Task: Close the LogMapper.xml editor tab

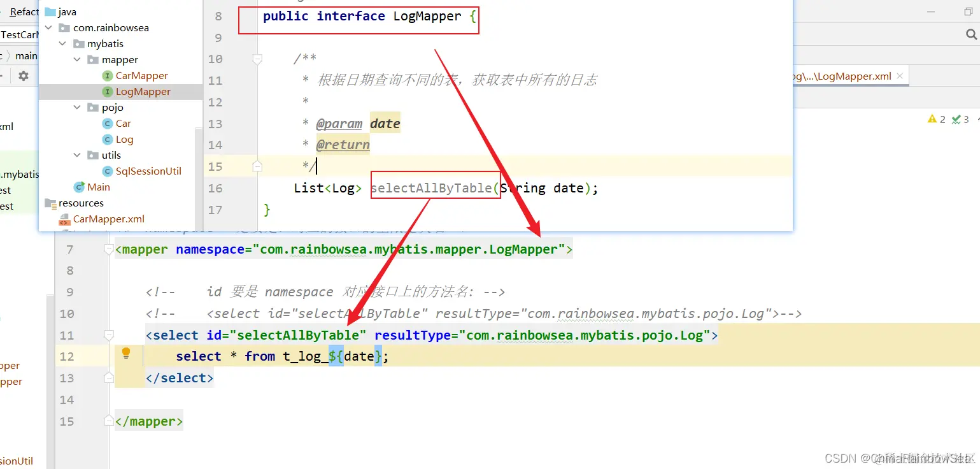Action: click(900, 76)
